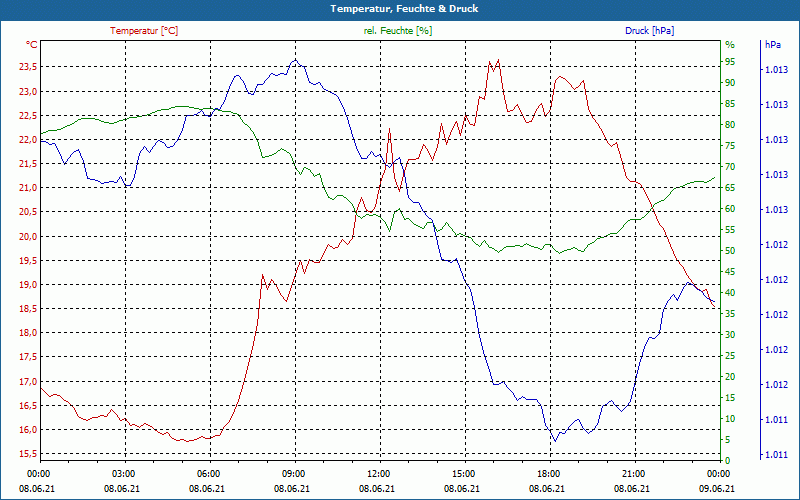
Task: Click the '17,5' temperature axis tick
Action: 28,357
